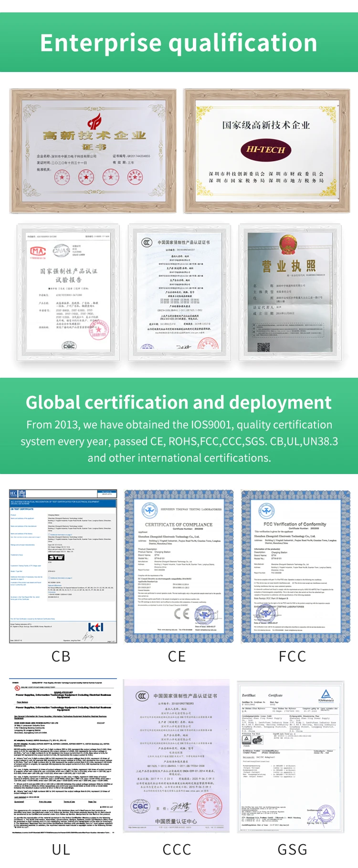Open the UL online certifications directory image
Image resolution: width=358 pixels, height=868 pixels.
63,756
